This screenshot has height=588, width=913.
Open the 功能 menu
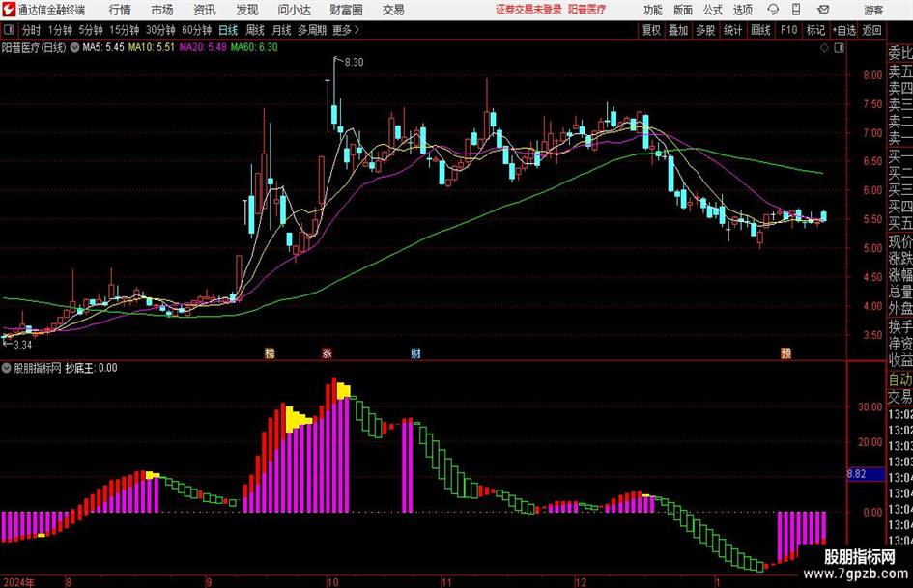[x=653, y=10]
